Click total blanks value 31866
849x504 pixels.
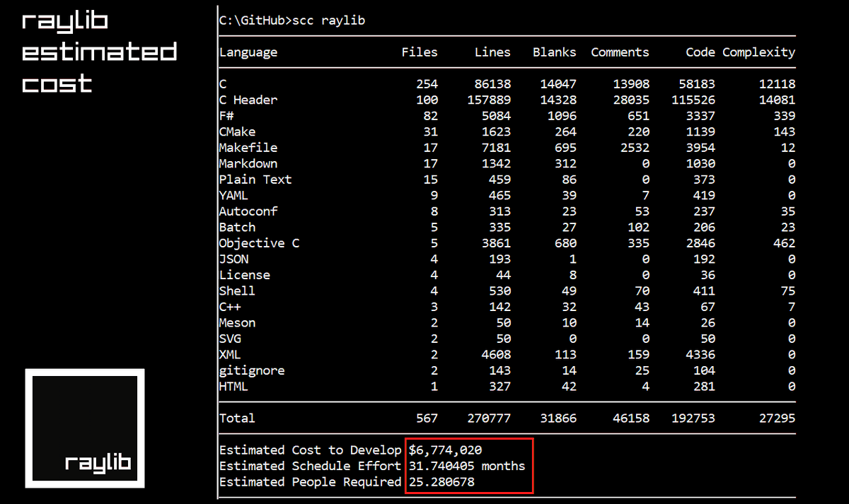[x=558, y=418]
